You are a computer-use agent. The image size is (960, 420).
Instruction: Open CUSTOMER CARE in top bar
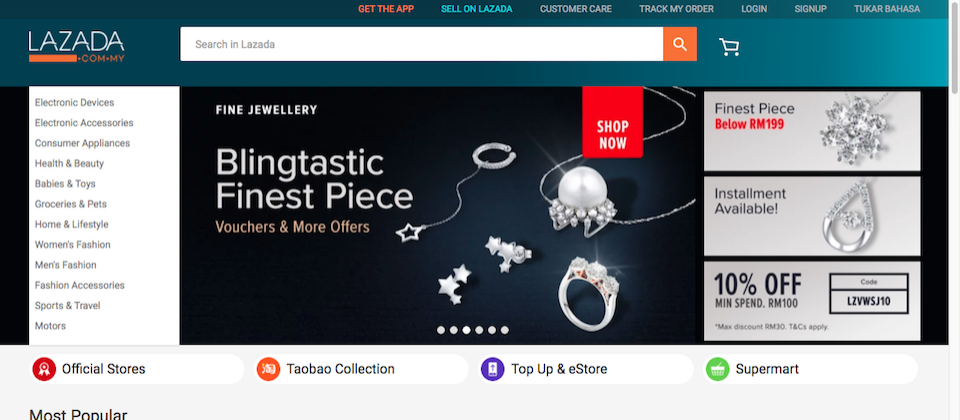(x=576, y=9)
